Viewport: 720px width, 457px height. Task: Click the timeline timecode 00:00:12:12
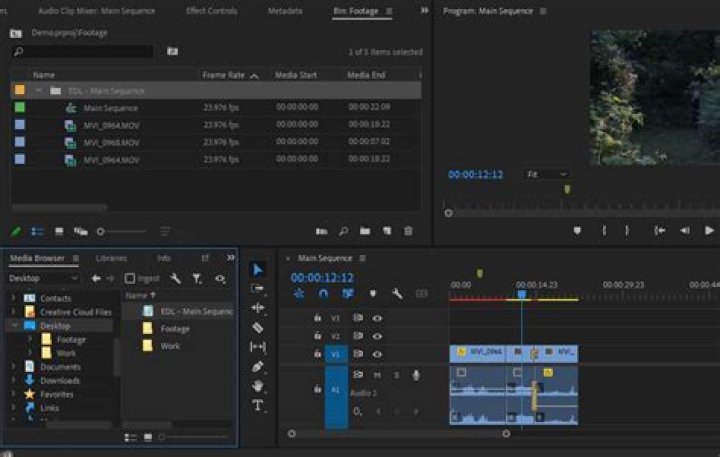tap(322, 277)
